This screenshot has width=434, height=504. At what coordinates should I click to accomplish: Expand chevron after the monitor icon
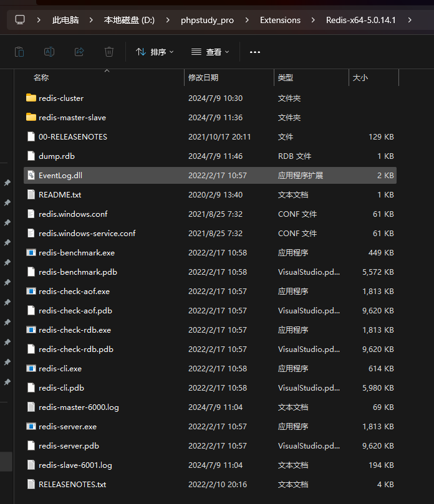(39, 20)
